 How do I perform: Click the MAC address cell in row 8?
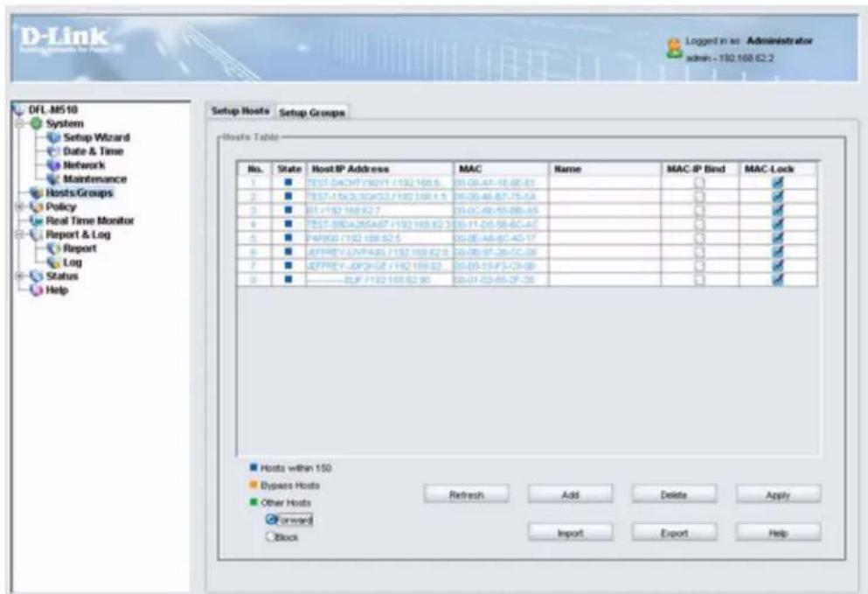coord(501,279)
